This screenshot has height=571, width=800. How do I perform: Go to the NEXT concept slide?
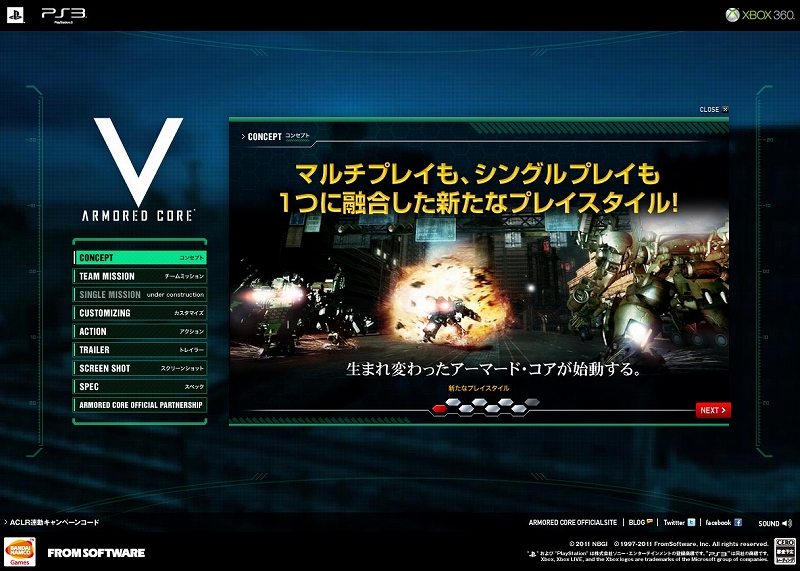click(x=713, y=410)
